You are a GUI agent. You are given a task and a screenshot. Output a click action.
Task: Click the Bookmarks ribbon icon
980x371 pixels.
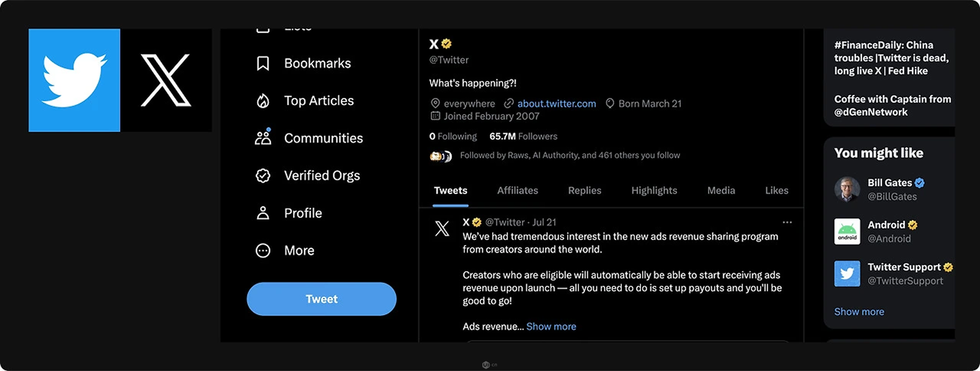(263, 64)
